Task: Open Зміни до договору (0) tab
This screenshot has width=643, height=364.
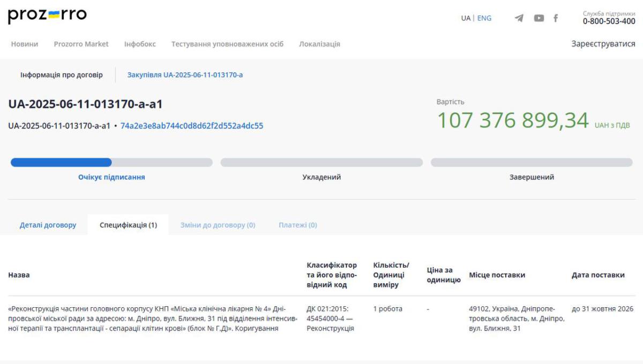Action: [218, 225]
